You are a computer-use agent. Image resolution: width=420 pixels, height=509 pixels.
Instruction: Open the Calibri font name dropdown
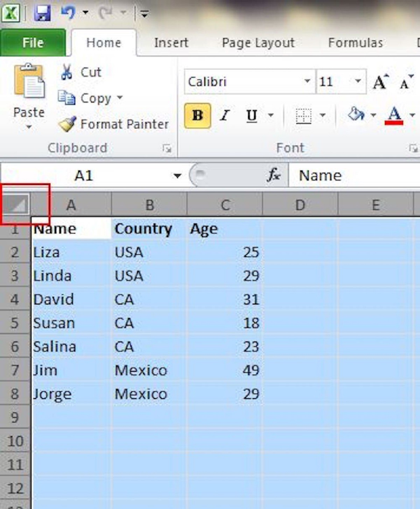coord(307,81)
